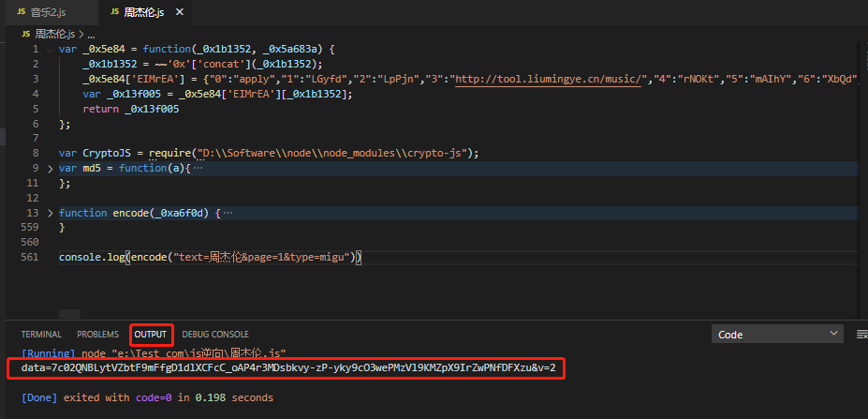Click the folded ellipsis after encode(_0xa6f0d) {

227,214
